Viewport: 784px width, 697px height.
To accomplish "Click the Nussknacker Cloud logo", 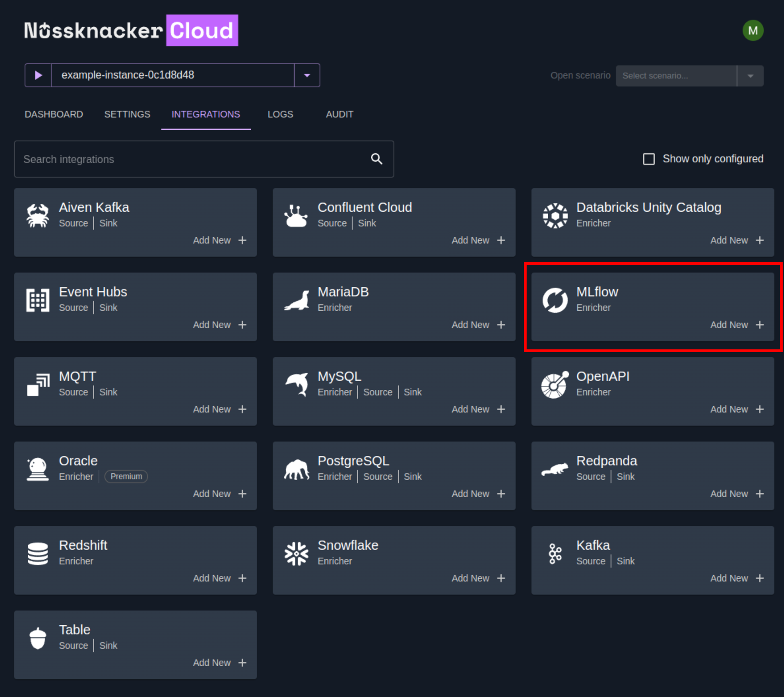I will (x=131, y=30).
